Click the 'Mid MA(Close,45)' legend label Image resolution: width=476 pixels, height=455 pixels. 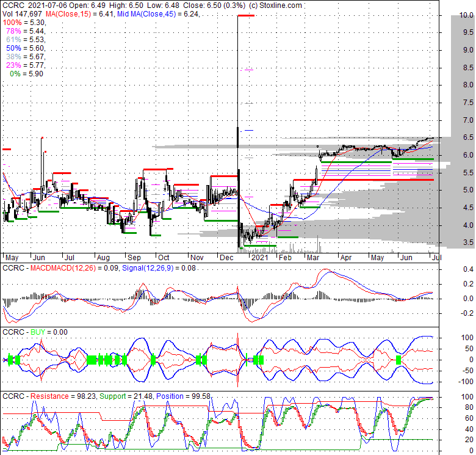146,13
